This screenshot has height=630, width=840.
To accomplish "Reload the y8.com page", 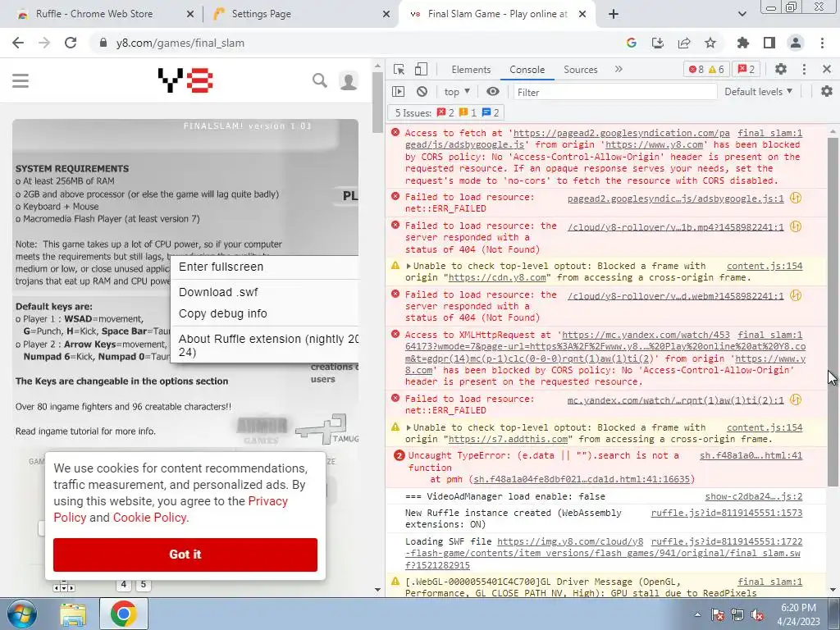I will click(71, 43).
